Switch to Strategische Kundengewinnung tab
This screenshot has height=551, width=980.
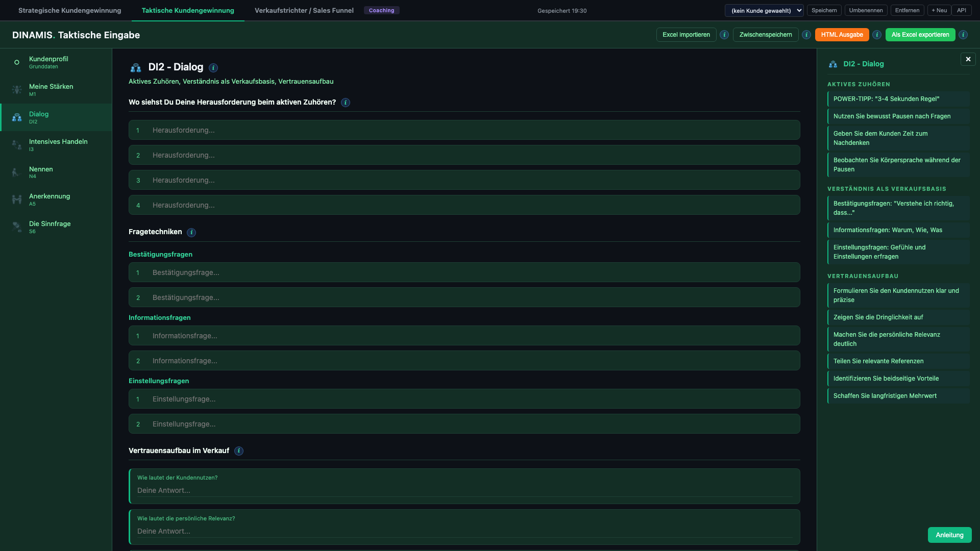(70, 10)
